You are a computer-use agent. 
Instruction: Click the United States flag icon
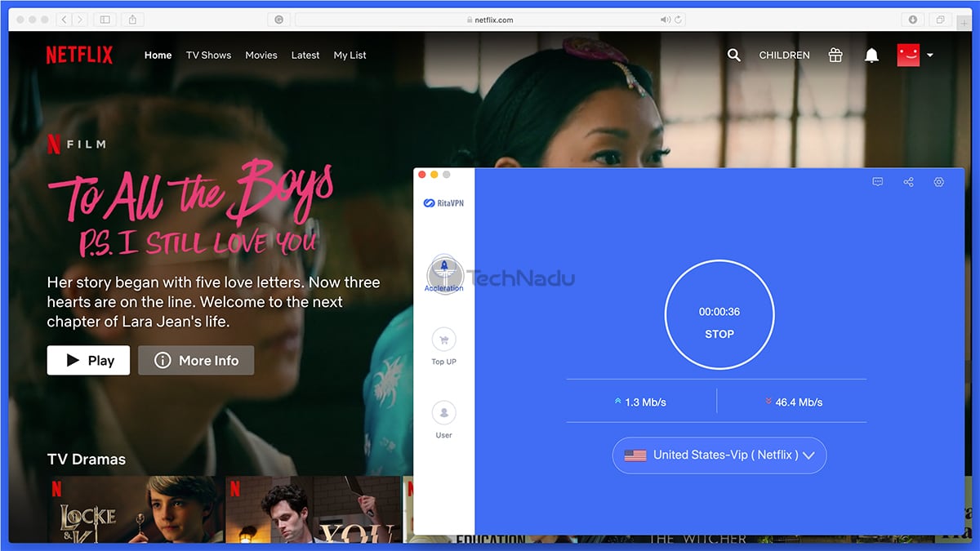(x=635, y=455)
